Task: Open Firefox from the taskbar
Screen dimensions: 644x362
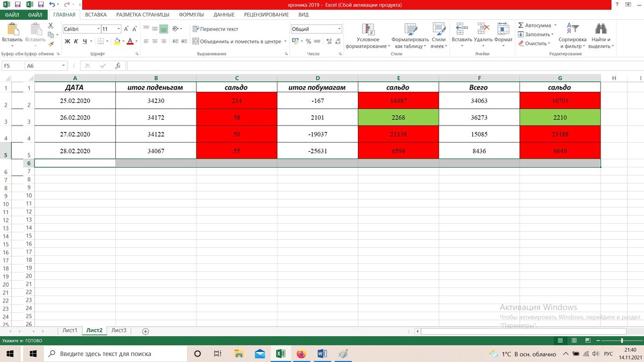Action: point(301,353)
